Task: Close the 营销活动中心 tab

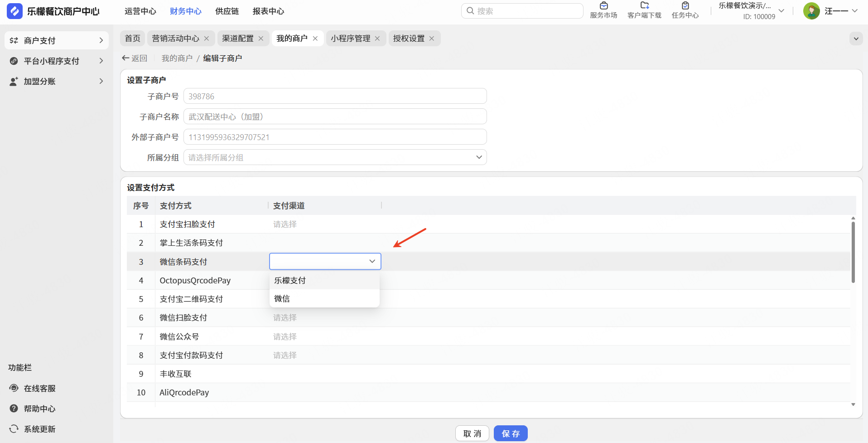Action: [x=207, y=39]
